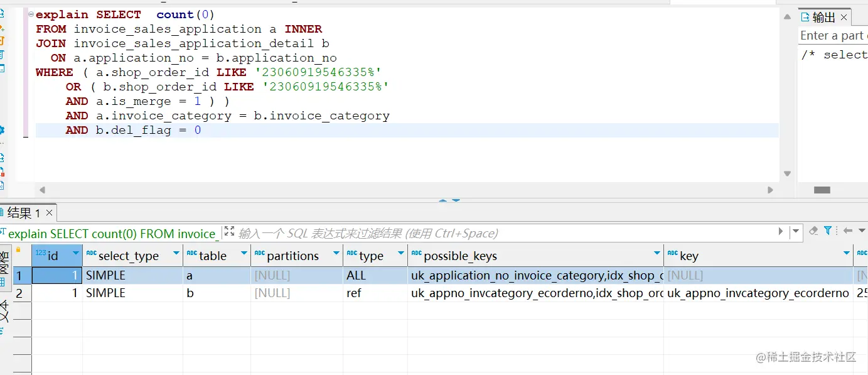Click the 'ALL' type cell in row 1

375,275
